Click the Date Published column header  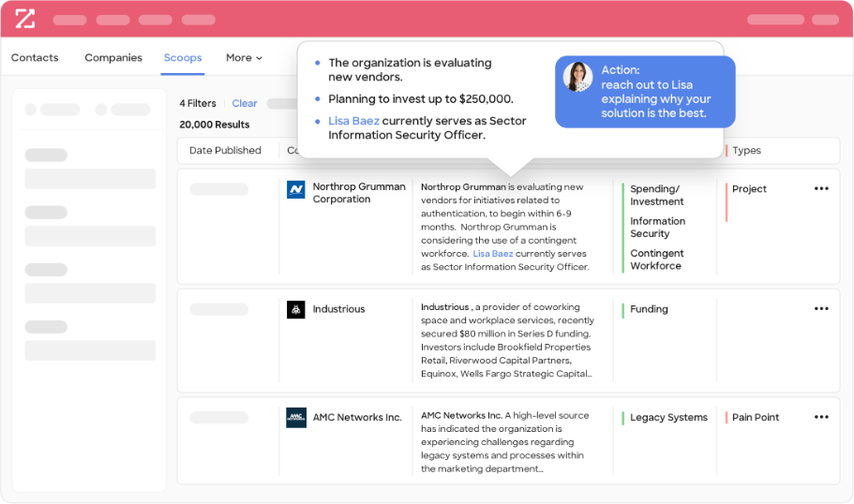pyautogui.click(x=225, y=150)
